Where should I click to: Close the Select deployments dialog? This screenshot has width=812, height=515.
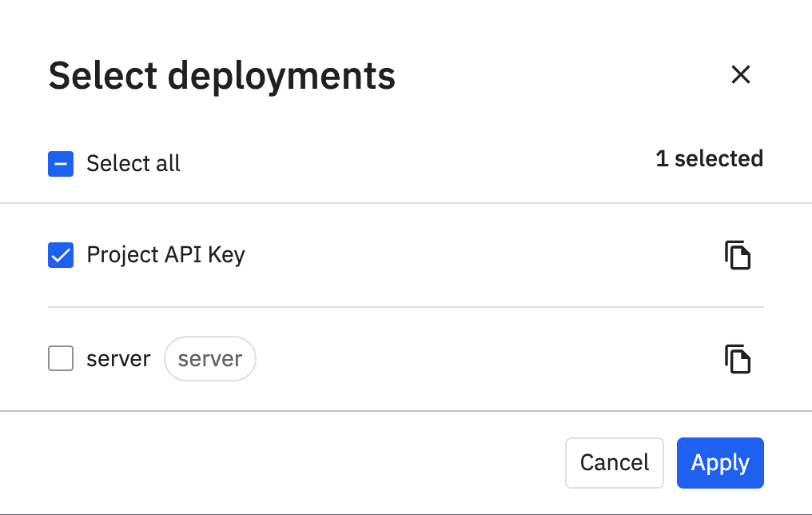(741, 74)
